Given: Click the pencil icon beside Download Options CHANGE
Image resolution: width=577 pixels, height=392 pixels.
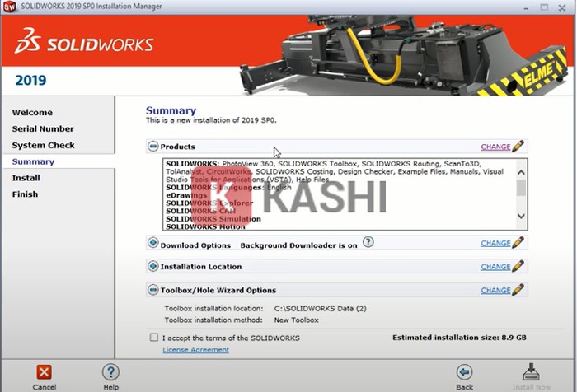Looking at the screenshot, I should pyautogui.click(x=518, y=243).
